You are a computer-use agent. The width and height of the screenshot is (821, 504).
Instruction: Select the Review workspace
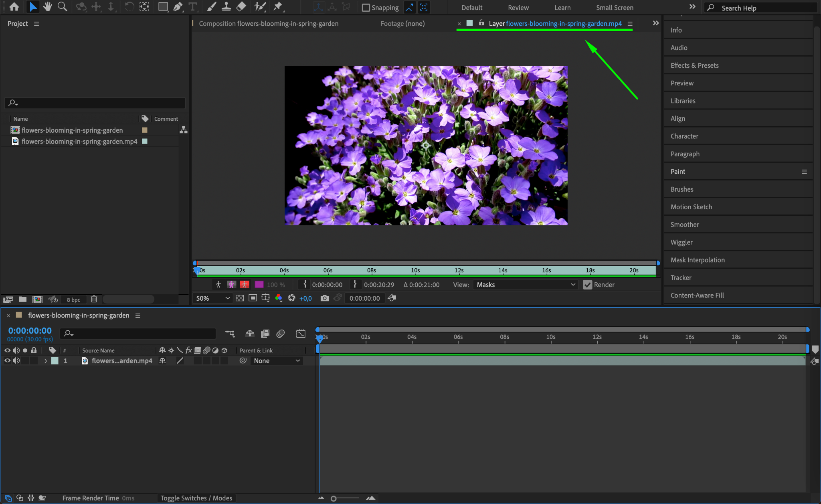tap(518, 8)
